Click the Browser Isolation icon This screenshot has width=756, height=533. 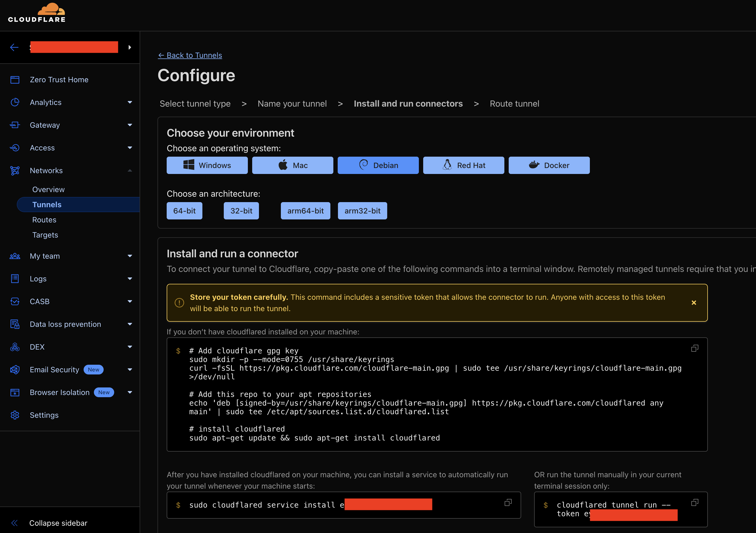15,392
